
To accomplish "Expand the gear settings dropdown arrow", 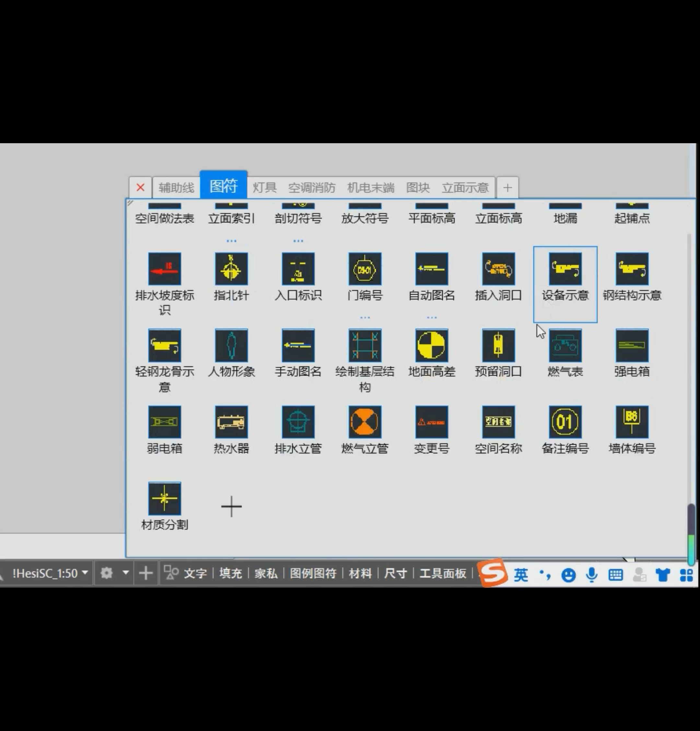I will pyautogui.click(x=126, y=573).
